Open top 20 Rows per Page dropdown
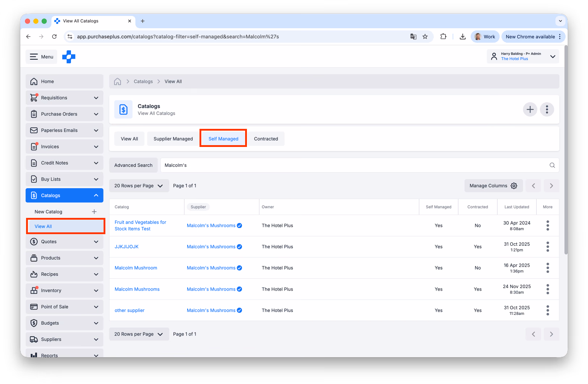Image resolution: width=588 pixels, height=384 pixels. coord(139,186)
